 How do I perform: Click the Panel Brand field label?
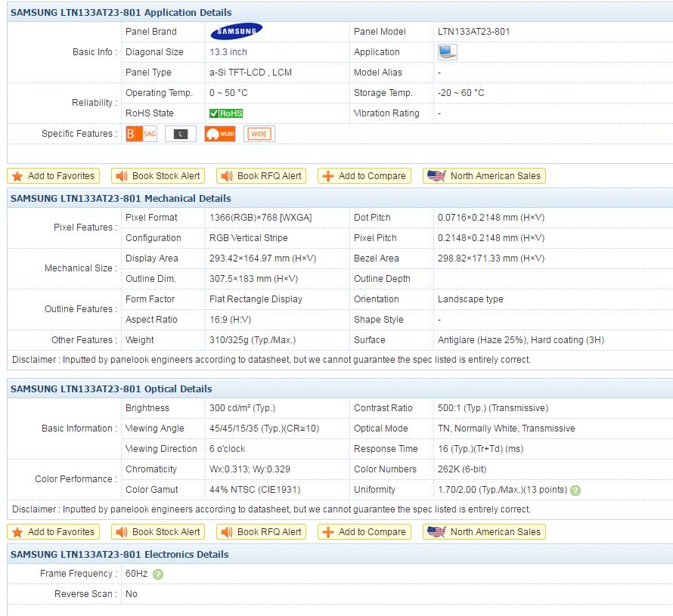[x=151, y=31]
